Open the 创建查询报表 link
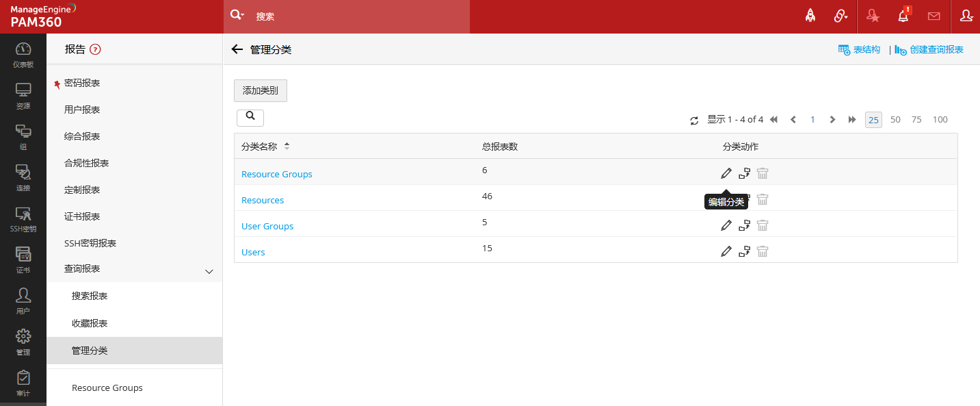 pos(929,49)
